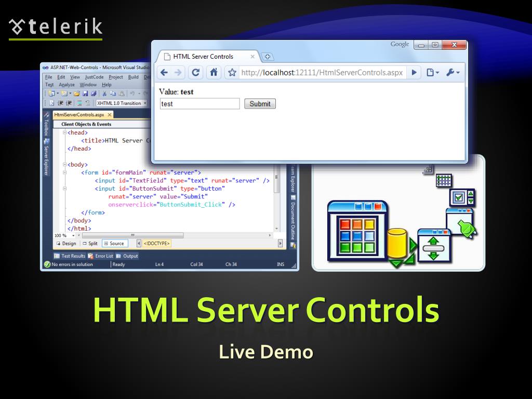Click the Save floppy icon in Visual Studio
The image size is (532, 399).
coord(85,94)
